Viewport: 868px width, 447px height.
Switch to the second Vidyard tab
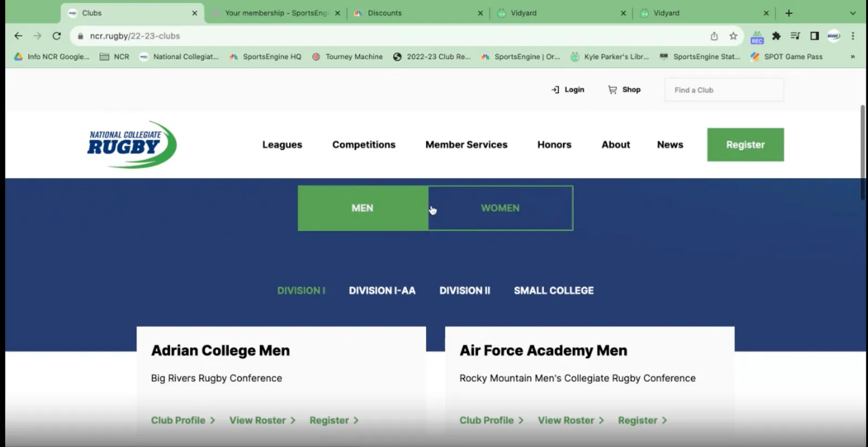[x=704, y=13]
